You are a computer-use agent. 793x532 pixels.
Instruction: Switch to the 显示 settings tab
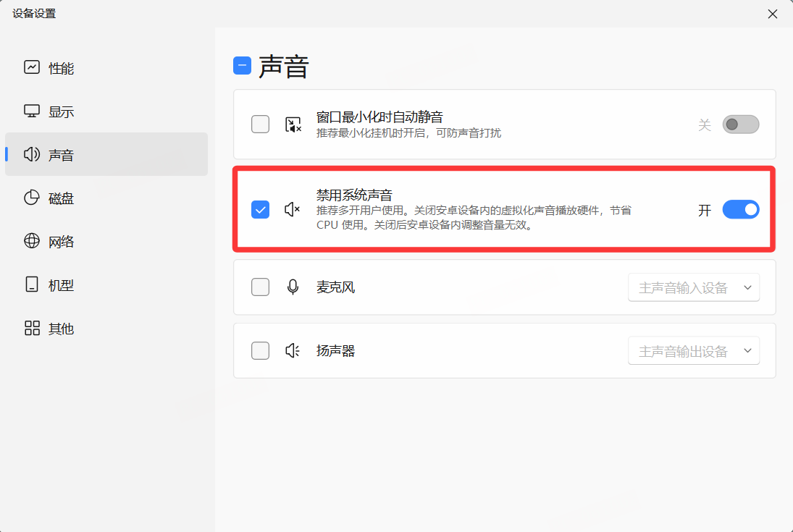(62, 111)
